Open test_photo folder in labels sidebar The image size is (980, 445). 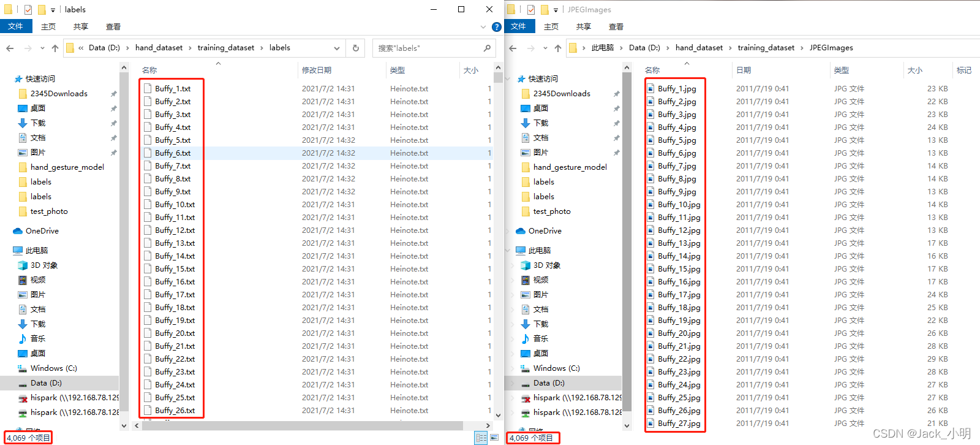[49, 211]
